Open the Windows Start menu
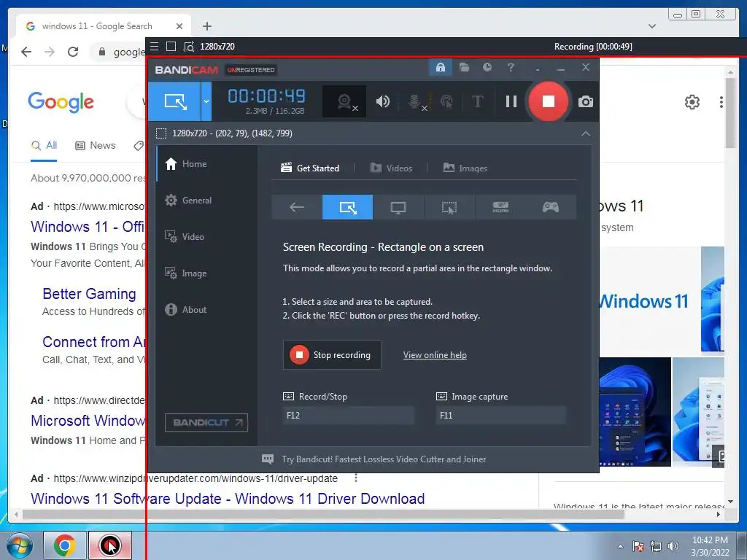Viewport: 747px width, 560px height. tap(20, 545)
